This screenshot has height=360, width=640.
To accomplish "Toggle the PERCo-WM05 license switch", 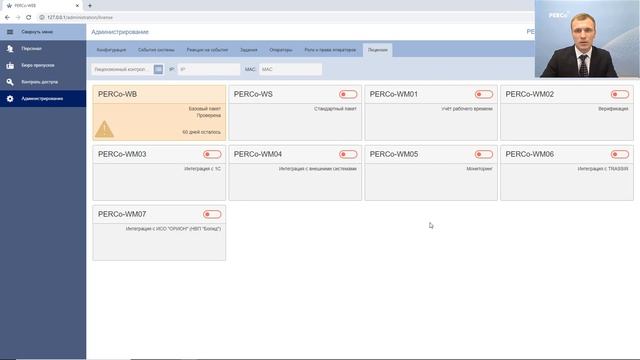I will click(x=484, y=154).
